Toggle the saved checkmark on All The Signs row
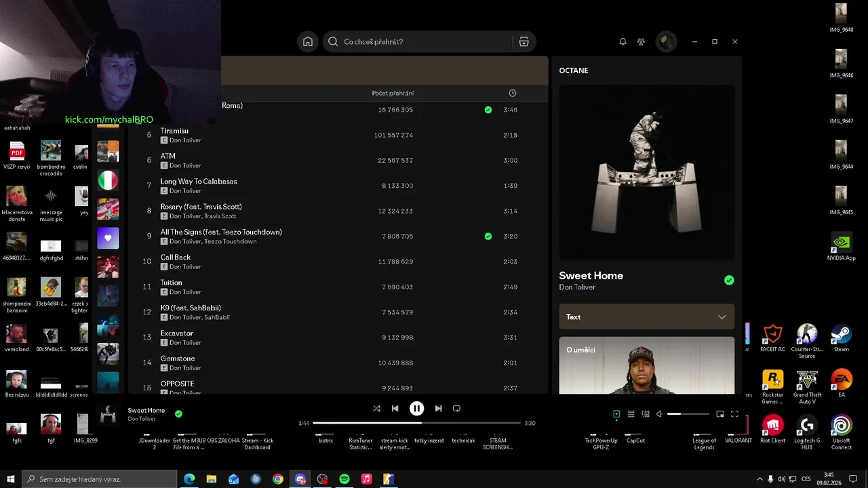Image resolution: width=868 pixels, height=488 pixels. 488,237
